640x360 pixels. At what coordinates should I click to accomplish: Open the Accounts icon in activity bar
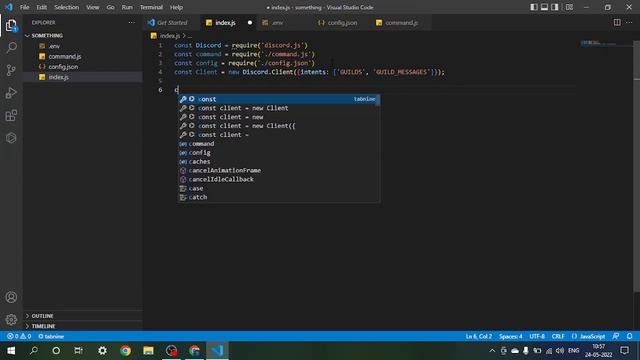pyautogui.click(x=11, y=297)
